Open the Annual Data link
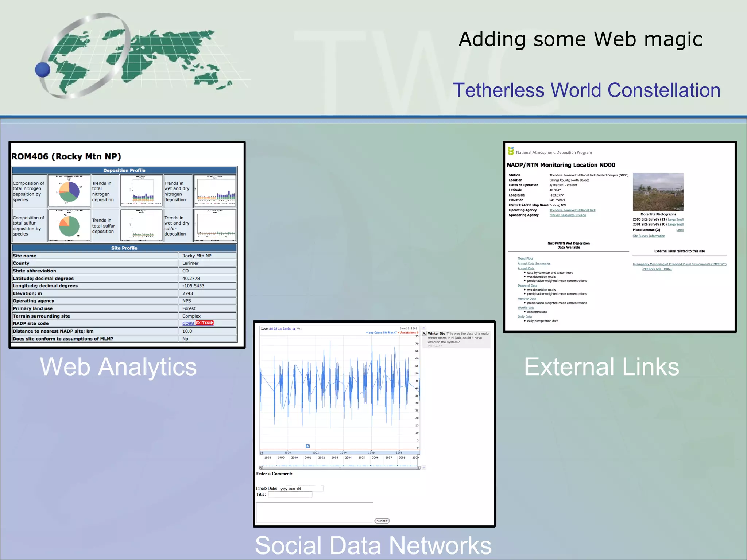This screenshot has width=747, height=560. pyautogui.click(x=526, y=269)
